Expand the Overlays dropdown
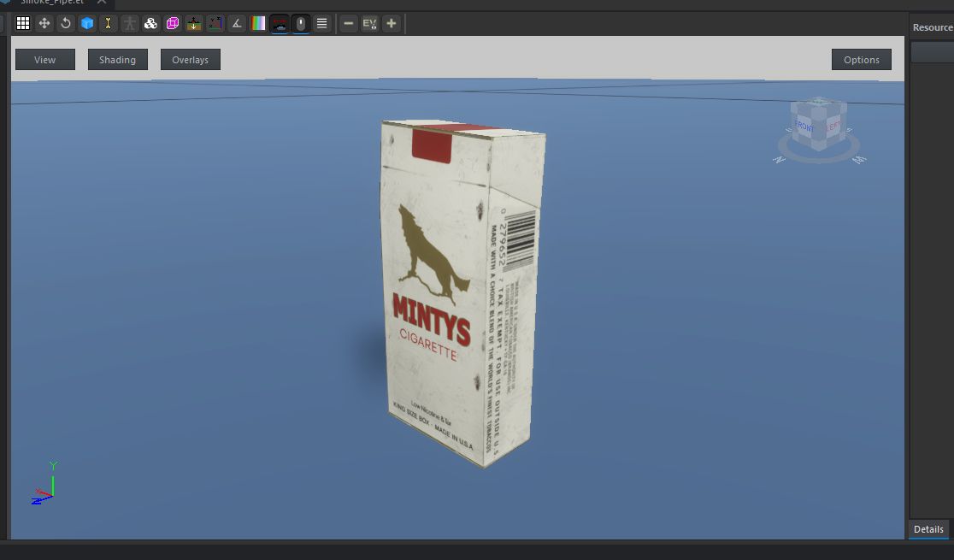This screenshot has height=560, width=954. point(190,60)
